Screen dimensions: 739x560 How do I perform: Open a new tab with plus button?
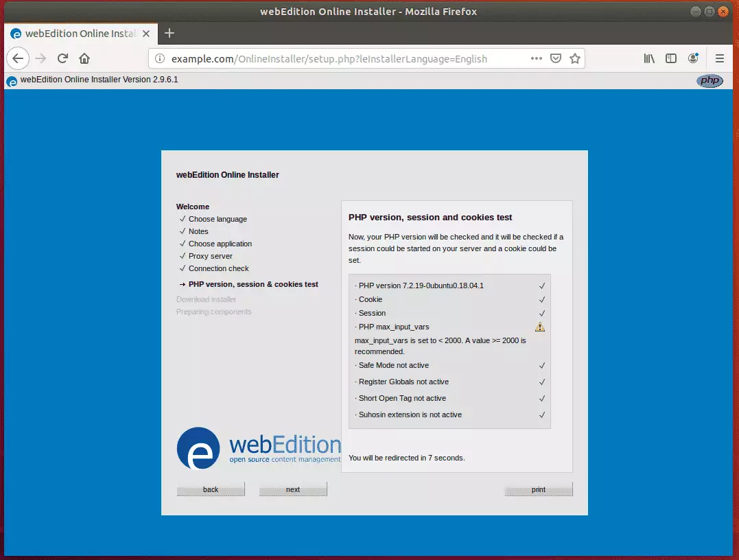169,33
